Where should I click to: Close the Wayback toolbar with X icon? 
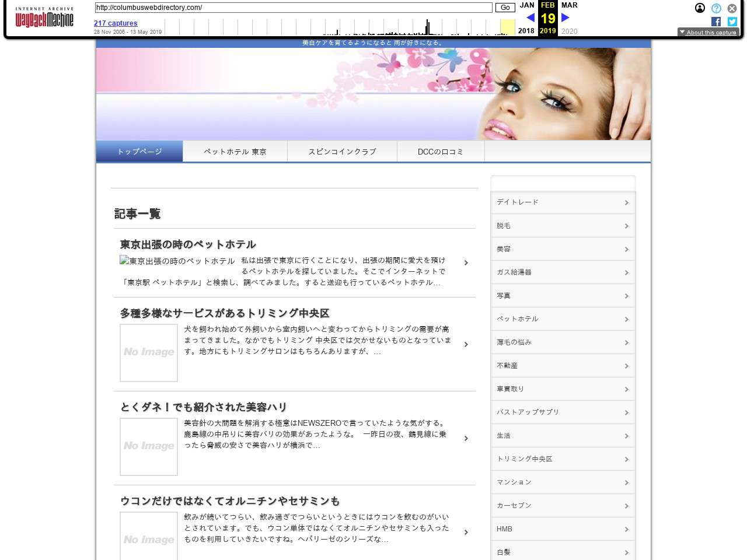click(732, 8)
